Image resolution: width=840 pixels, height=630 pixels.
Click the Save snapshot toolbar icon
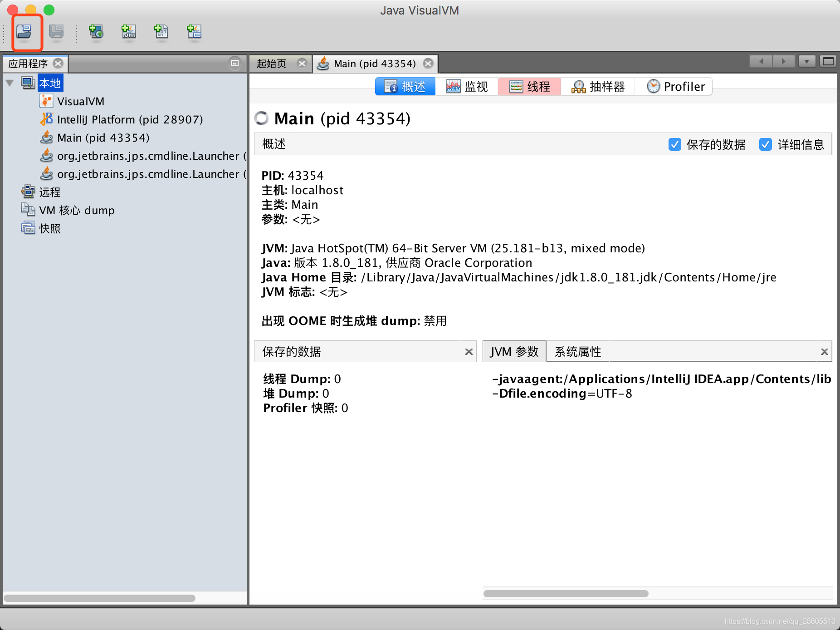coord(57,32)
